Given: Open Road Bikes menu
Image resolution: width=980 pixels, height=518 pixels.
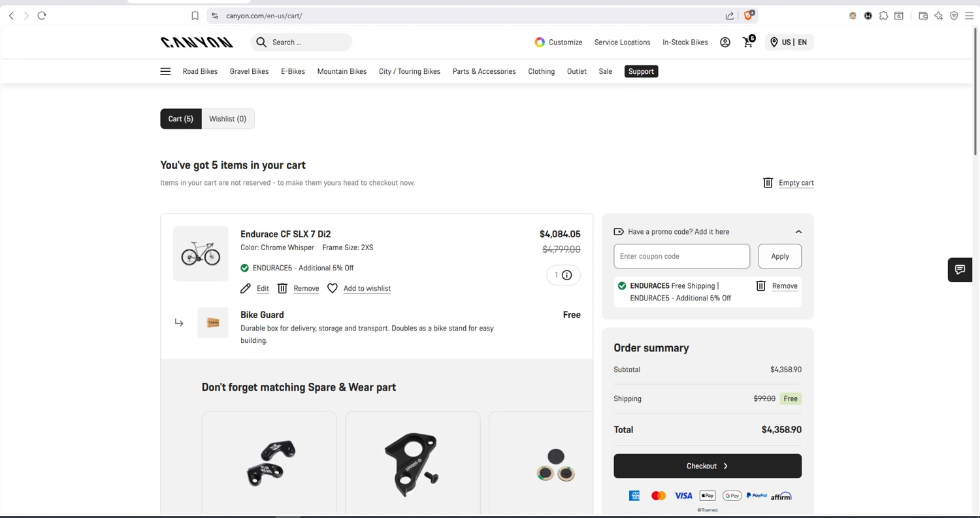Looking at the screenshot, I should click(x=200, y=71).
